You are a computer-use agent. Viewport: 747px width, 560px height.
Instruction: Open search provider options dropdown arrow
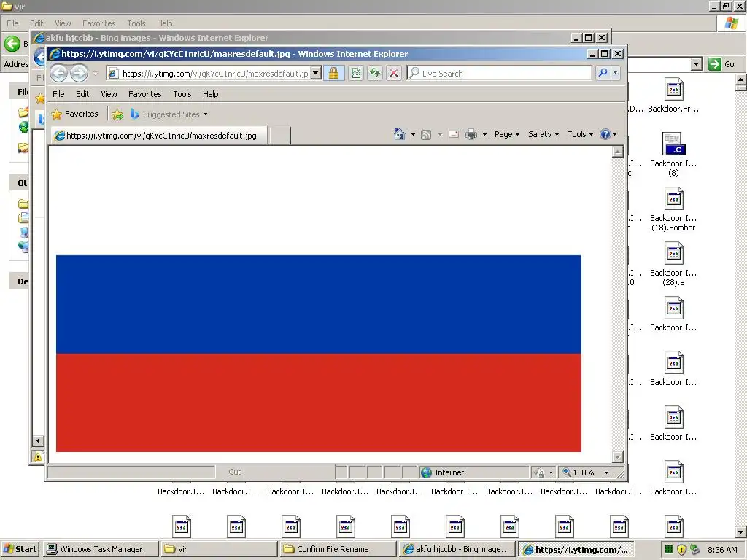tap(616, 73)
